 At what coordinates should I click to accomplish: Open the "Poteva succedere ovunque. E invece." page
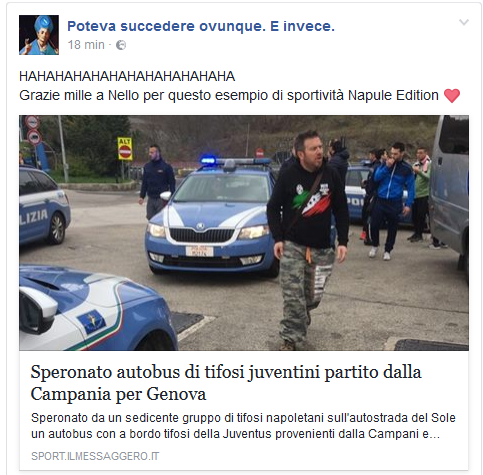coord(201,26)
